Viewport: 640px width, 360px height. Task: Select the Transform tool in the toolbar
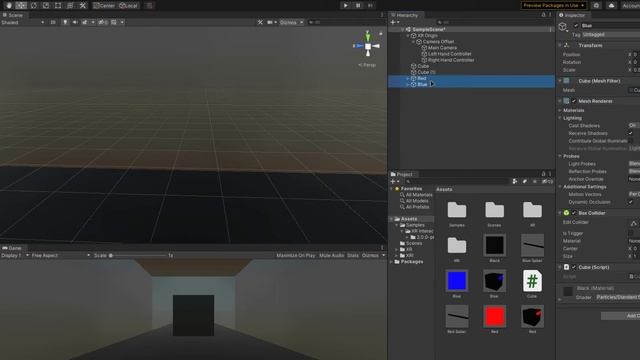click(x=70, y=5)
